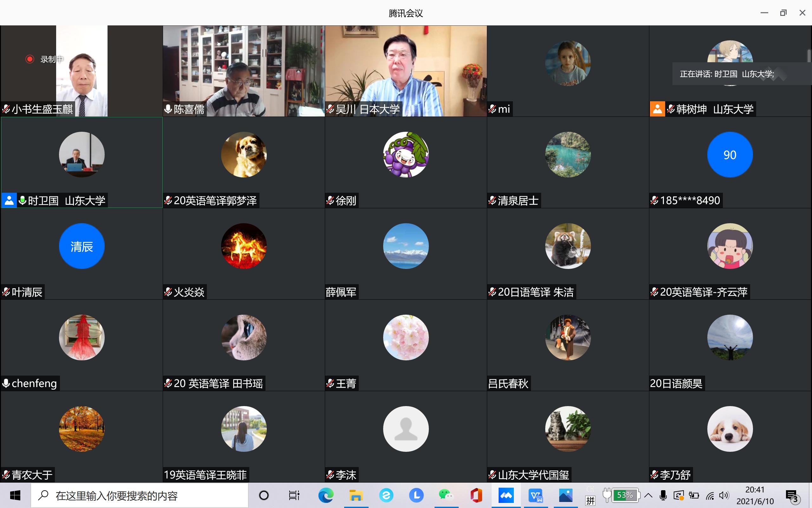Click the fire horse avatar of 火炎焱
The image size is (812, 508).
pos(244,246)
